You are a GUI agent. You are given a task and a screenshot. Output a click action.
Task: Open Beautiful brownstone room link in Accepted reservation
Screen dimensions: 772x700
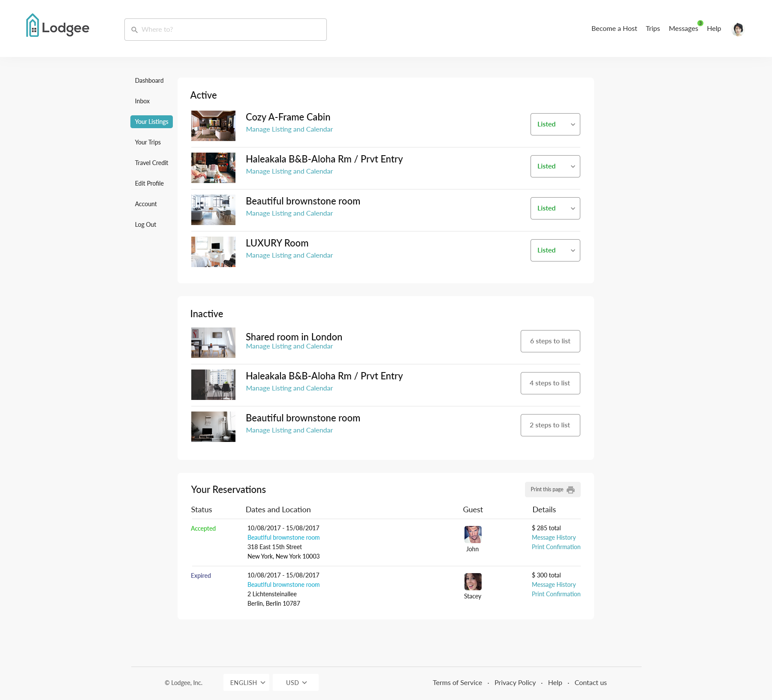[x=283, y=538]
